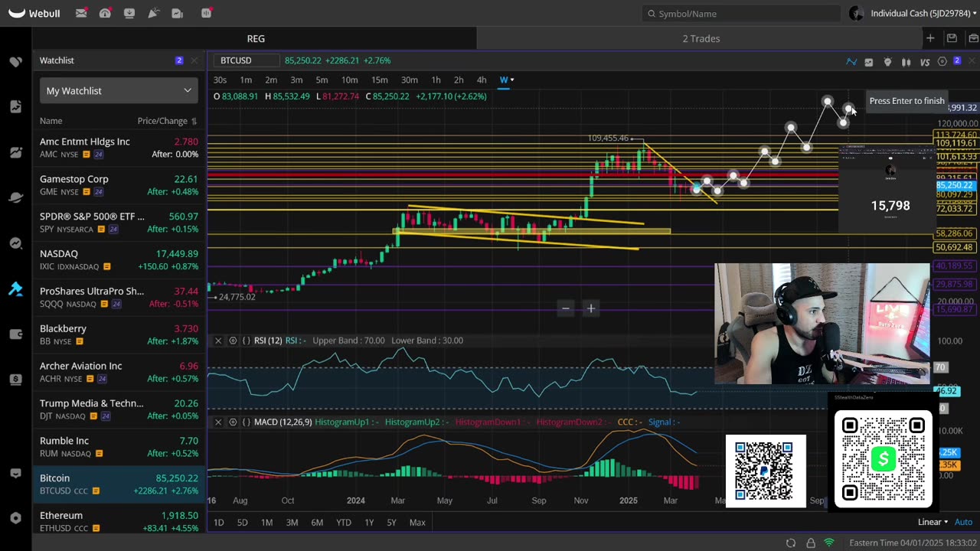Viewport: 980px width, 551px height.
Task: Switch to the REG layout tab
Action: (x=256, y=38)
